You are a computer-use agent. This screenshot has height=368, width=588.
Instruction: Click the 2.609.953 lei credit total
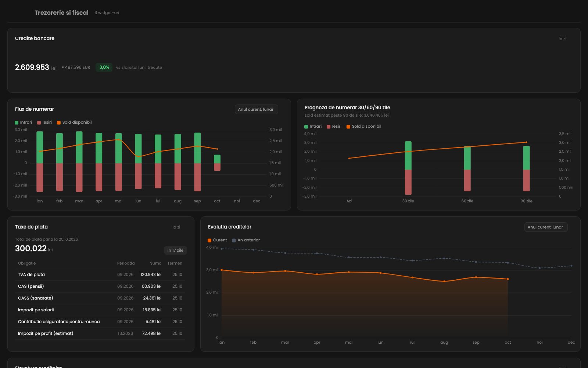pyautogui.click(x=36, y=67)
